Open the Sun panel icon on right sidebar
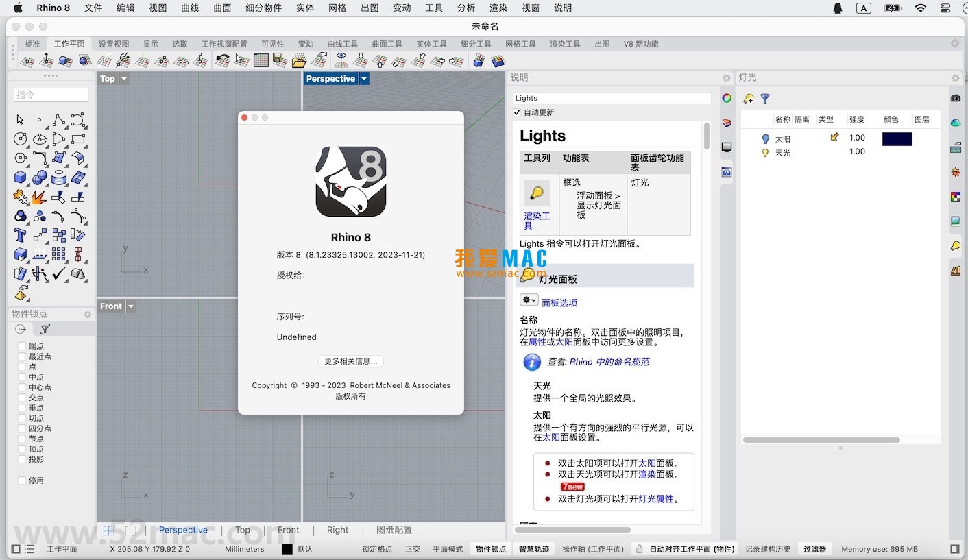Image resolution: width=968 pixels, height=560 pixels. click(955, 172)
